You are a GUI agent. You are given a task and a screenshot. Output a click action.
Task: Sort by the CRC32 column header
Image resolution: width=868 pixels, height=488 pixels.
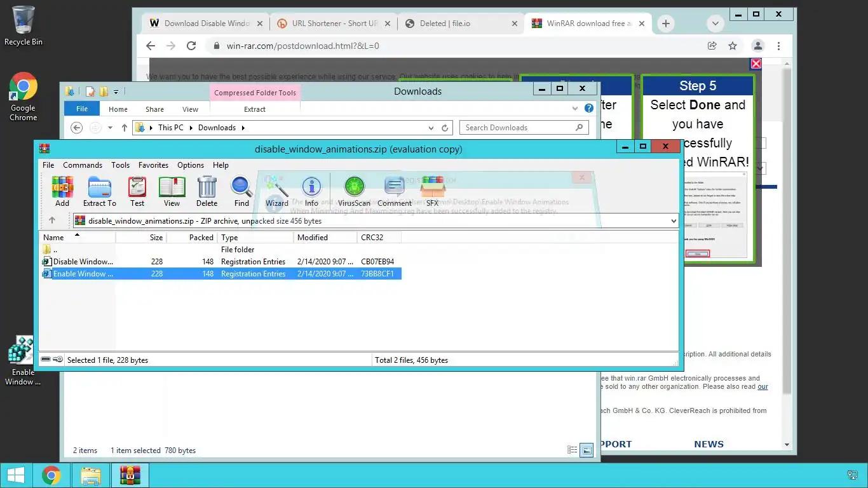point(379,237)
